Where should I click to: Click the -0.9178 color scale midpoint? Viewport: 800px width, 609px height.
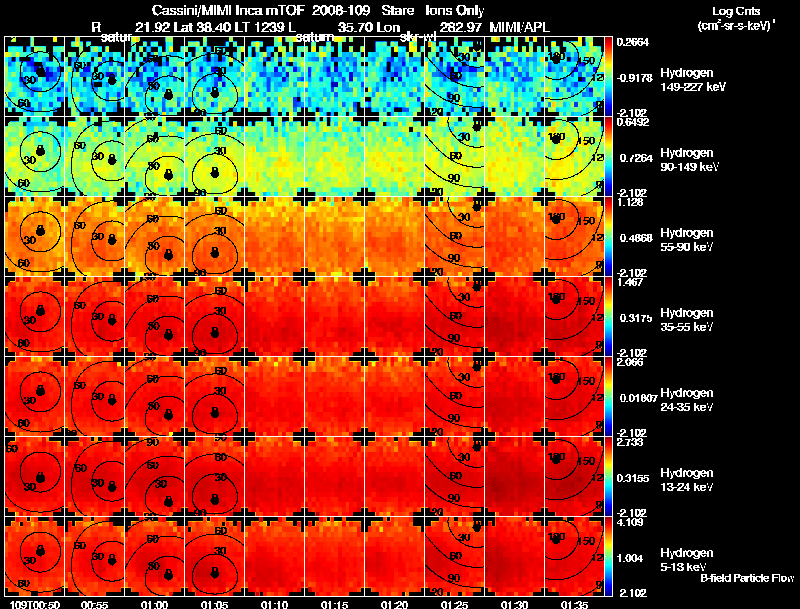(634, 78)
